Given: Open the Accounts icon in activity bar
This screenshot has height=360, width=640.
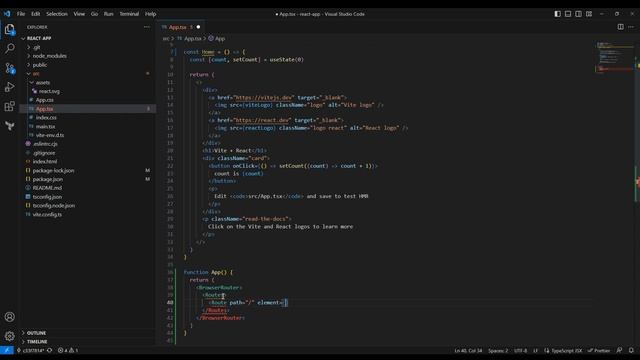Looking at the screenshot, I should (x=10, y=317).
